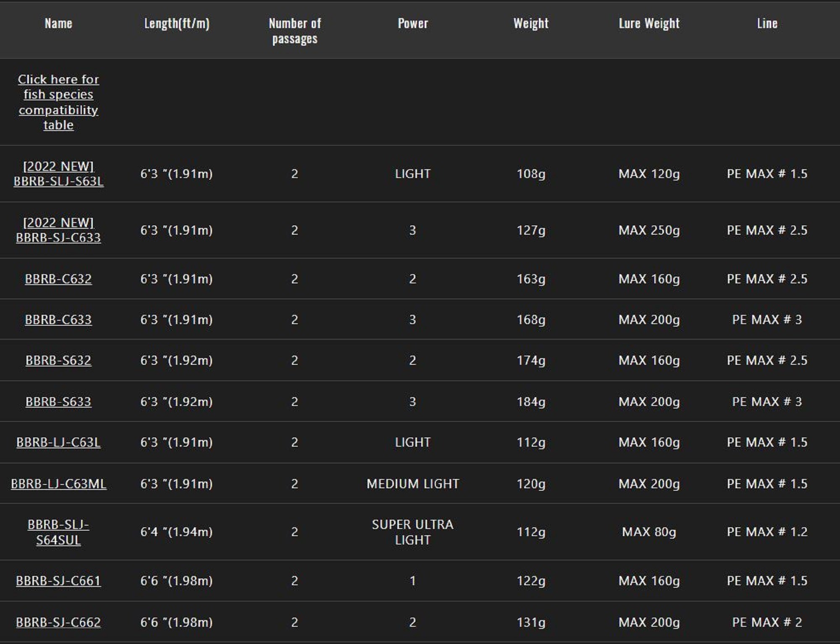
Task: Click the Lure Weight column header
Action: click(649, 24)
